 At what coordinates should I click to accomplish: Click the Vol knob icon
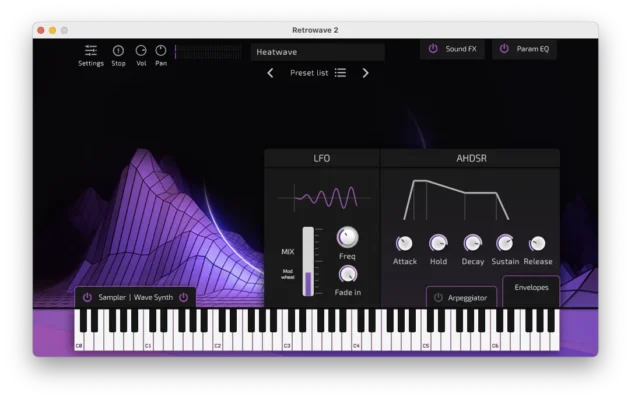pos(141,51)
